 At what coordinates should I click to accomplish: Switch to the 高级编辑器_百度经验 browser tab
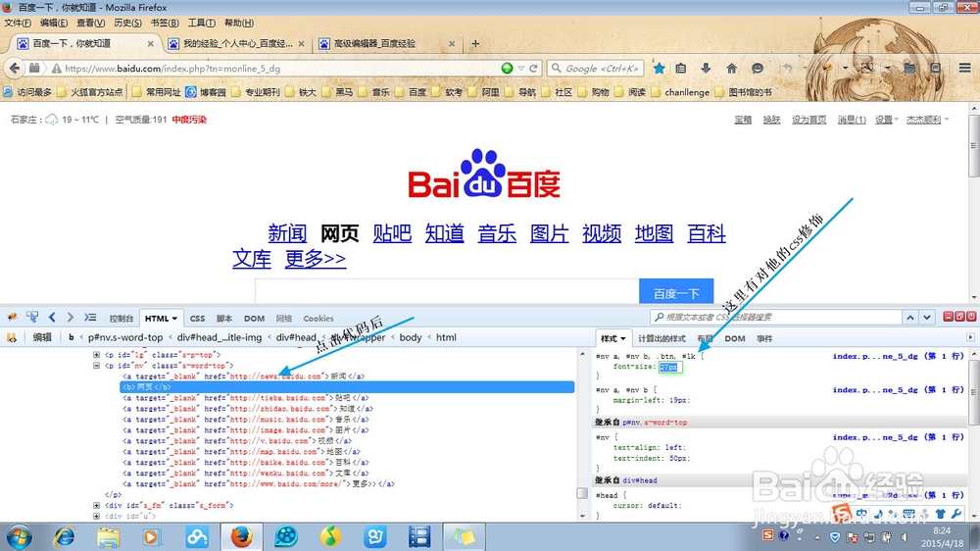(386, 43)
